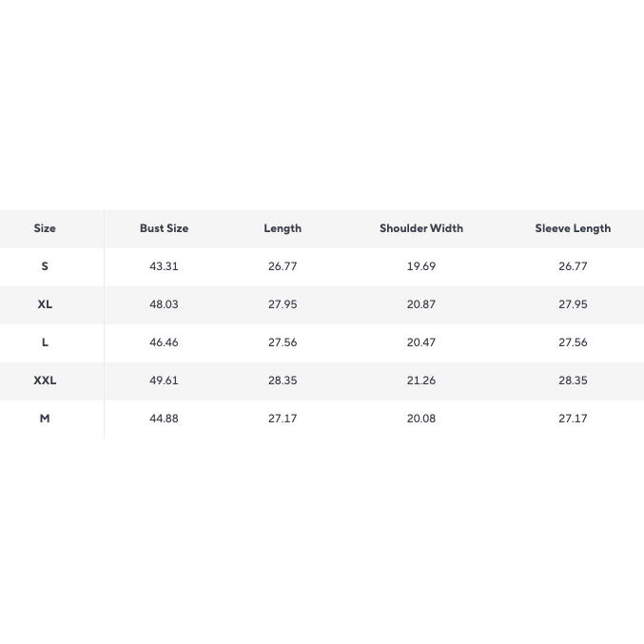The height and width of the screenshot is (644, 644).
Task: Select the M size row label
Action: pos(45,419)
